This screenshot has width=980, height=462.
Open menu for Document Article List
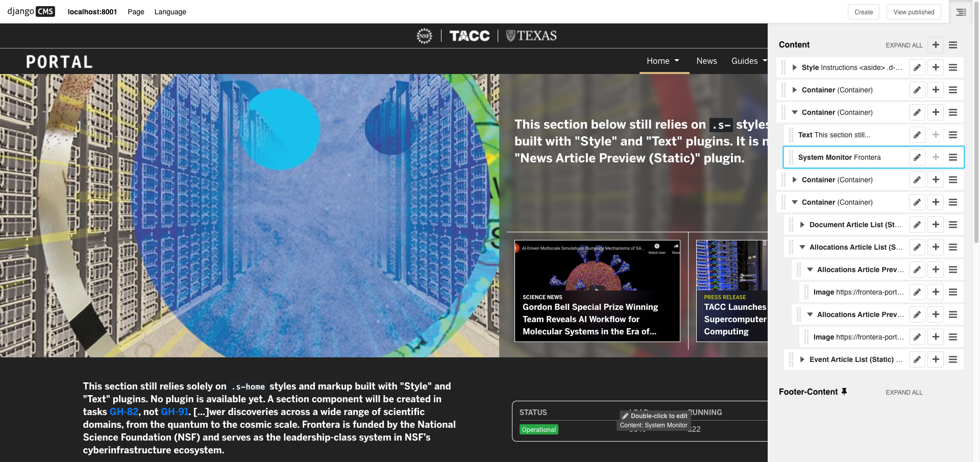coord(953,225)
